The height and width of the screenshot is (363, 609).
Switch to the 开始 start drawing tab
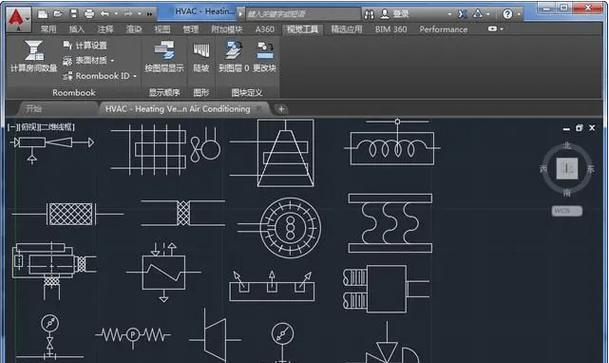[x=33, y=109]
